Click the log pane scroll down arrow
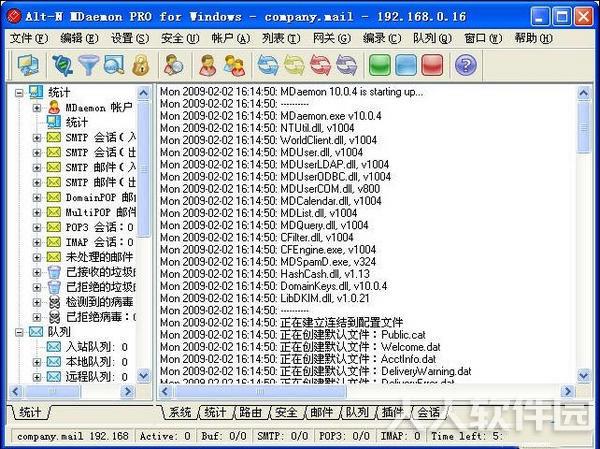Screen dimensions: 600x449 (x=584, y=376)
